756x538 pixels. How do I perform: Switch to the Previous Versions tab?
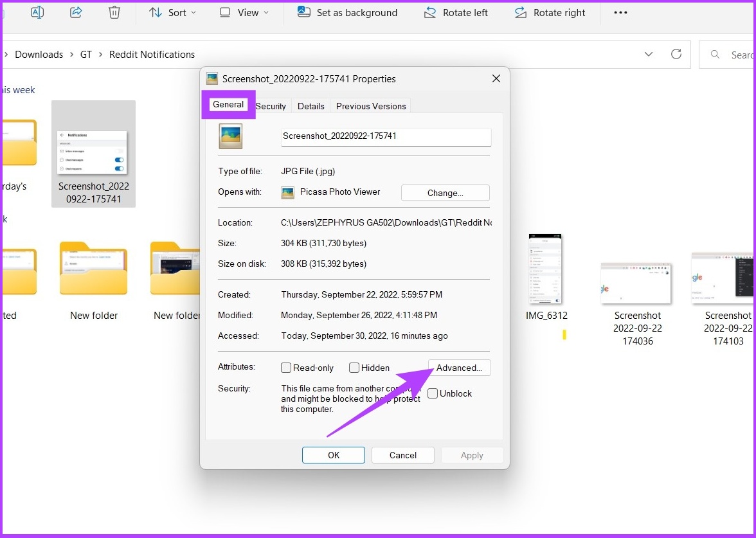[x=372, y=106]
